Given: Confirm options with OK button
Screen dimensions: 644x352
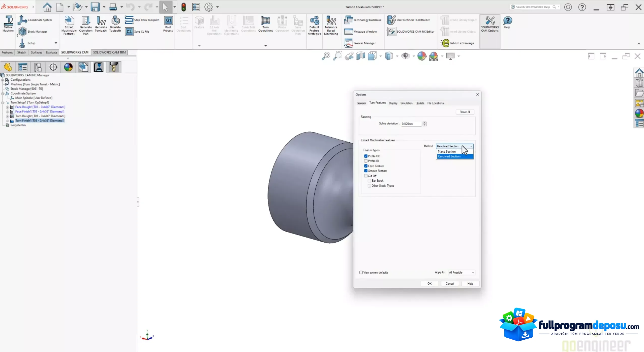Looking at the screenshot, I should coord(430,284).
